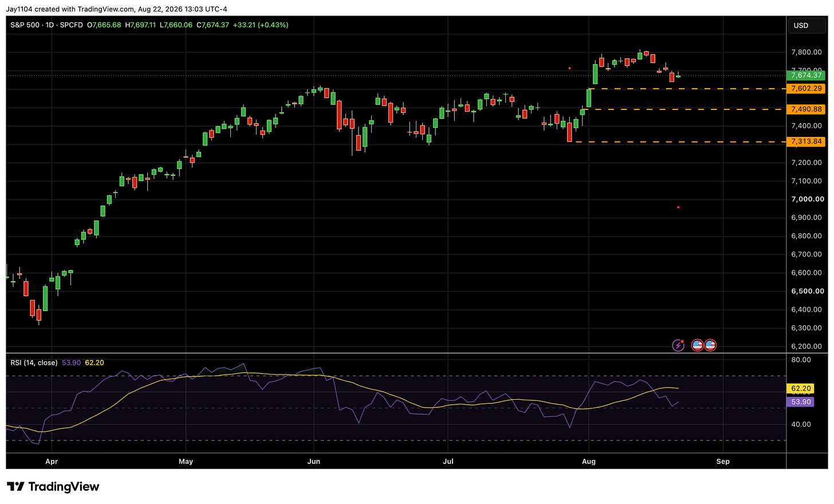Click the yellow RSI value 62.20 in legend
The image size is (834, 504).
coord(95,363)
